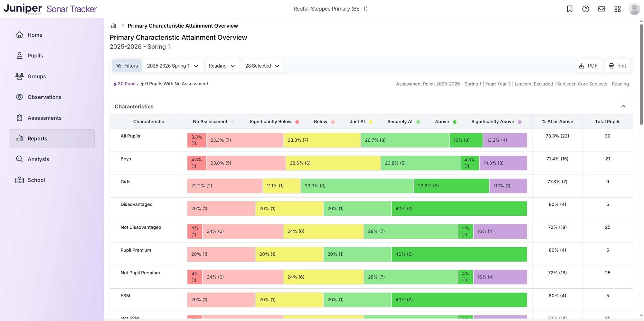This screenshot has height=321, width=644.
Task: Open the 2025-2026 Spring 1 term dropdown
Action: pyautogui.click(x=173, y=66)
